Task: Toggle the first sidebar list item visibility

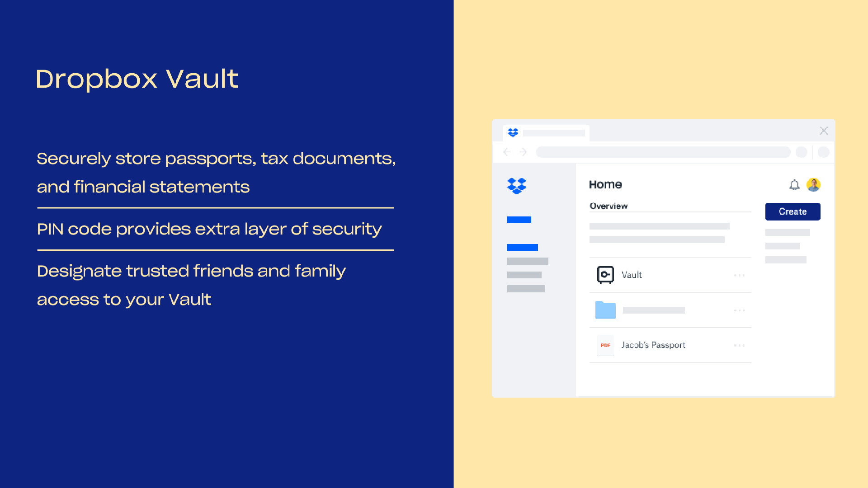Action: (519, 220)
